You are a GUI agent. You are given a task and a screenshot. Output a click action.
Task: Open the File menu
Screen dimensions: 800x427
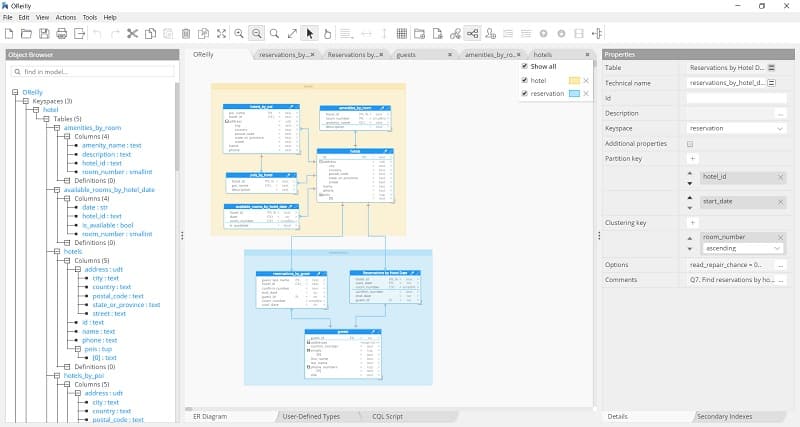tap(8, 17)
